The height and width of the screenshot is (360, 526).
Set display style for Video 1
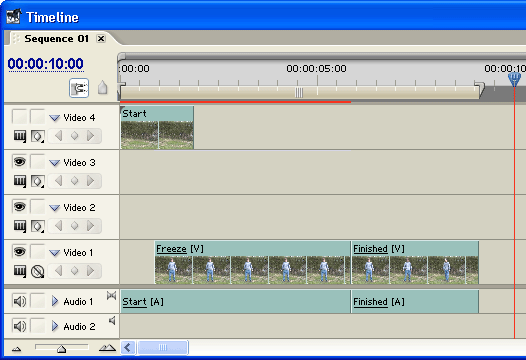pos(19,271)
